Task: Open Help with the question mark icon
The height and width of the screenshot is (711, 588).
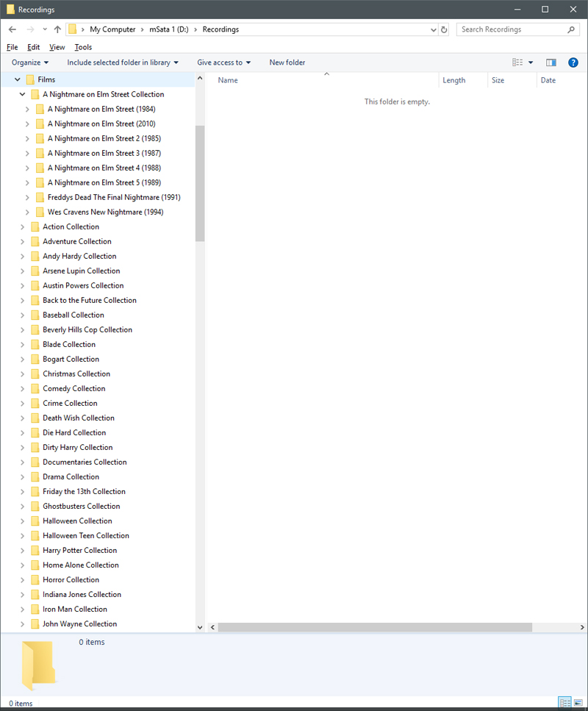Action: coord(573,62)
